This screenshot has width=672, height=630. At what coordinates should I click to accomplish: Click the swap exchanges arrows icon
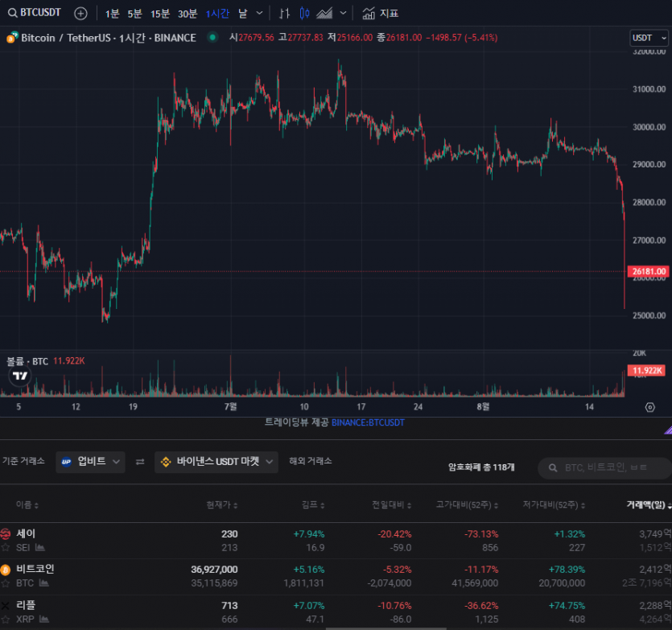click(140, 462)
